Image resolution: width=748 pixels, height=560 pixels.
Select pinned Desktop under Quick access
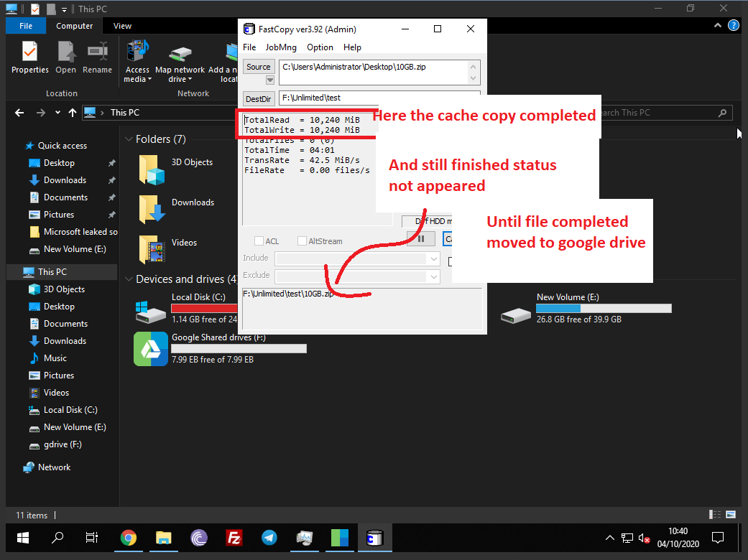tap(59, 163)
